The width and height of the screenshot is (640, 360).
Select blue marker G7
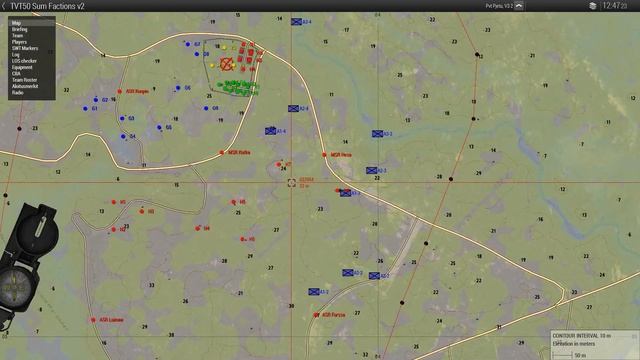[x=188, y=44]
